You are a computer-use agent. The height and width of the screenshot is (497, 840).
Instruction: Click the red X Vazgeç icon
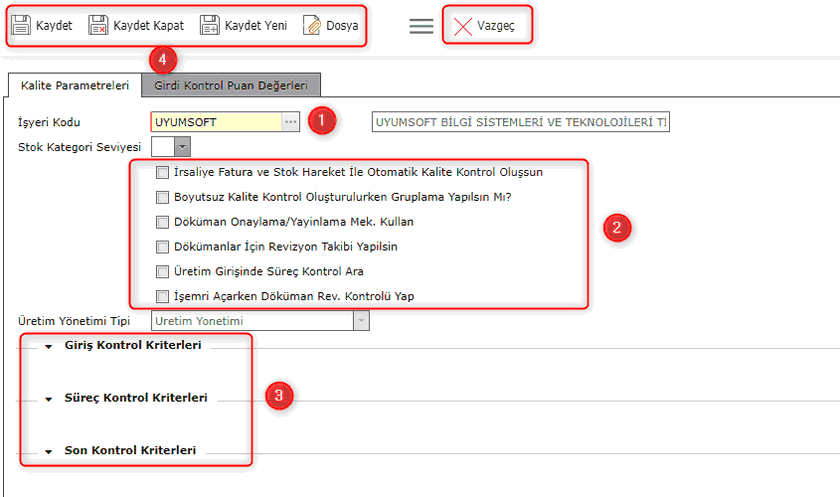point(463,26)
